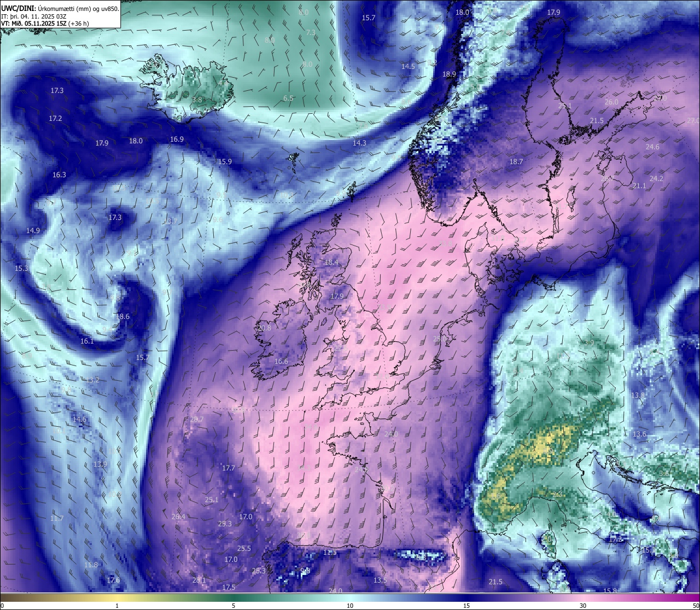Click the 17.5 map value
700x610 pixels.
[x=229, y=588]
